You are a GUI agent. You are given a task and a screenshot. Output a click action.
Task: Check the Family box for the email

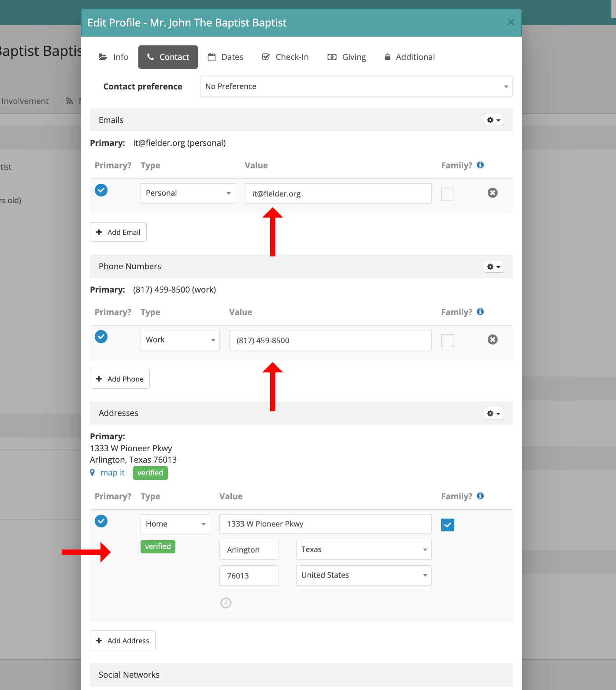pyautogui.click(x=447, y=194)
